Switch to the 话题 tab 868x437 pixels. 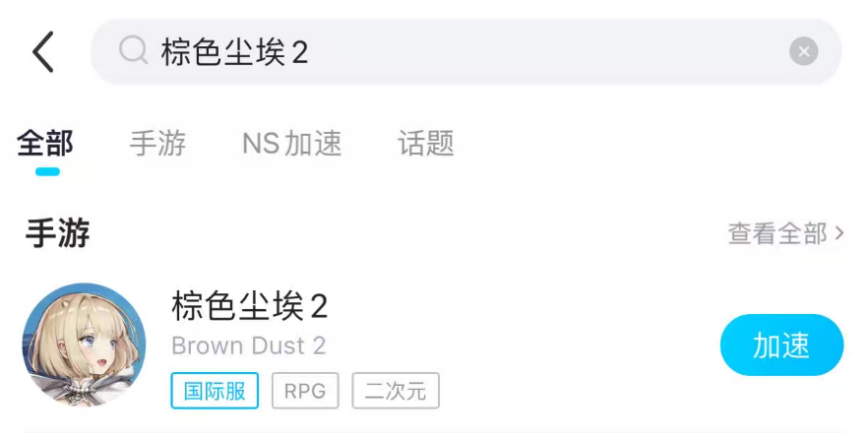[x=426, y=144]
